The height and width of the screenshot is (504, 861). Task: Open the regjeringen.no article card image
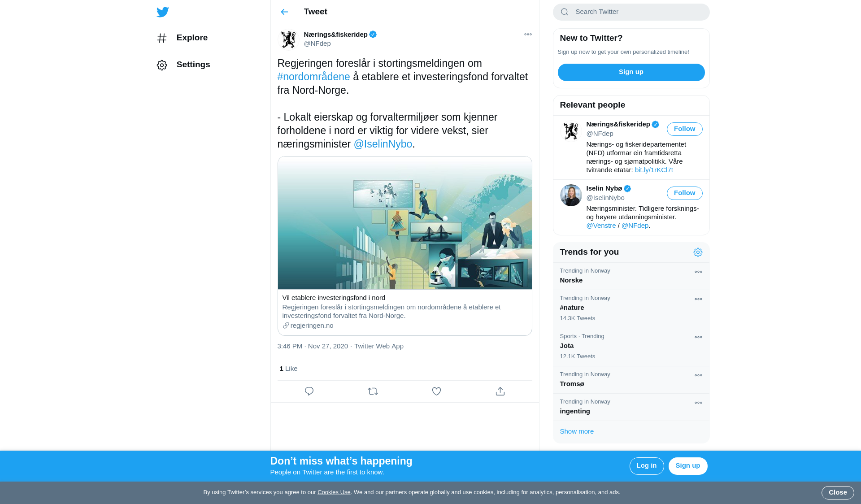pos(404,223)
